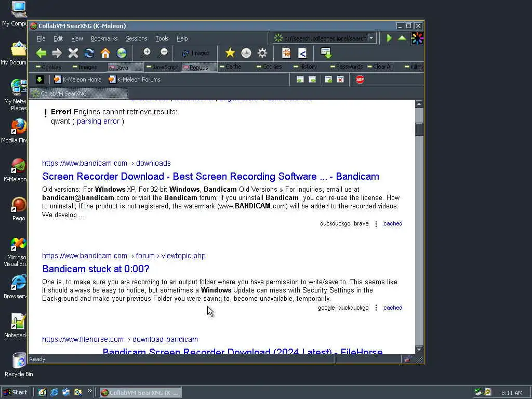Viewport: 532px width, 399px height.
Task: Open cached link of Bandicam download result
Action: [393, 223]
